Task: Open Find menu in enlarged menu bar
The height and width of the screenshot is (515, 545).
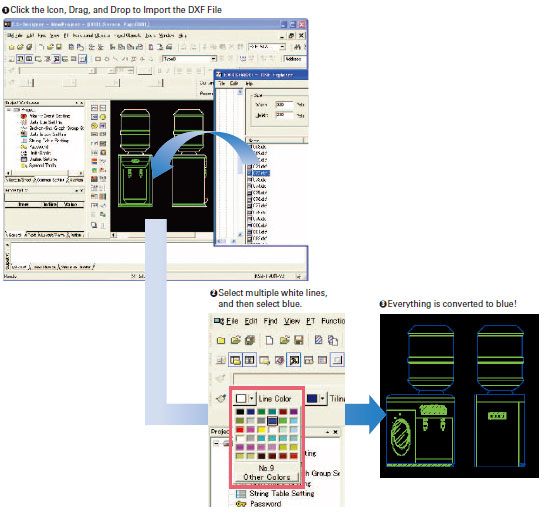Action: [x=270, y=321]
